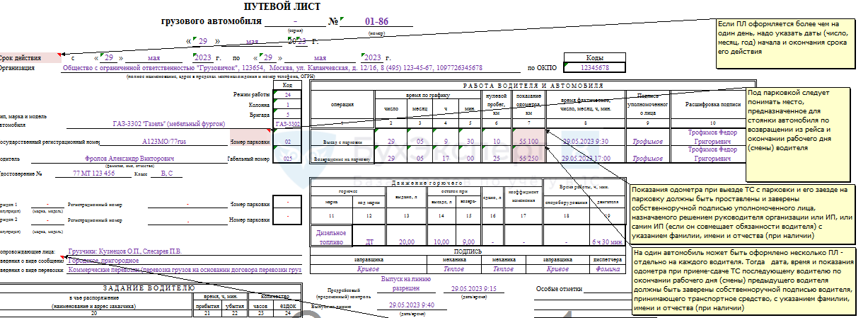Click odometer reading cell 55 100
This screenshot has height=318, width=868.
click(529, 142)
